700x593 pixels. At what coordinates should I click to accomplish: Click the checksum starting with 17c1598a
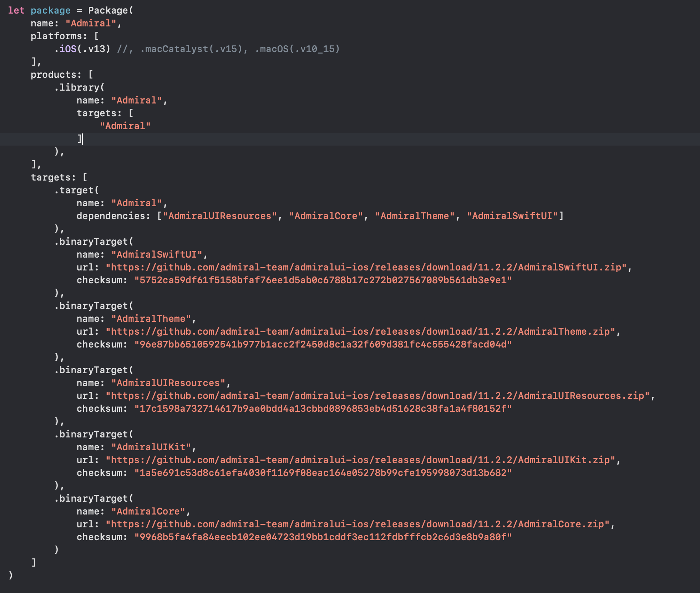click(x=323, y=409)
